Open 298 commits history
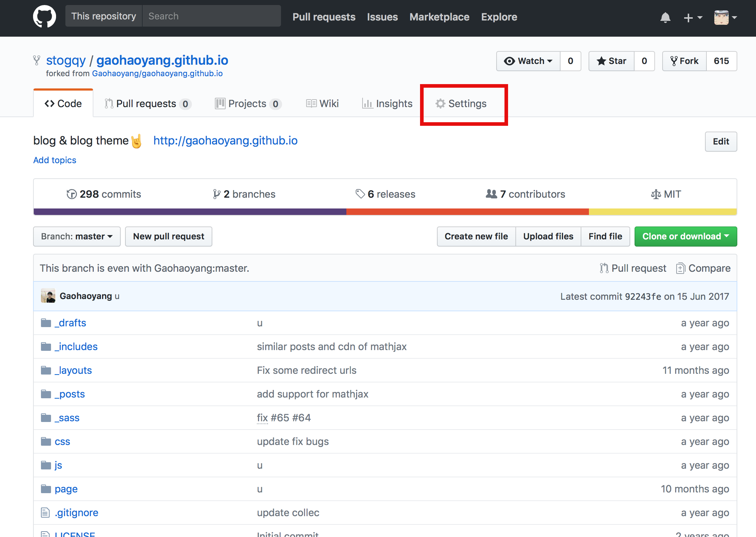This screenshot has height=537, width=756. coord(104,194)
